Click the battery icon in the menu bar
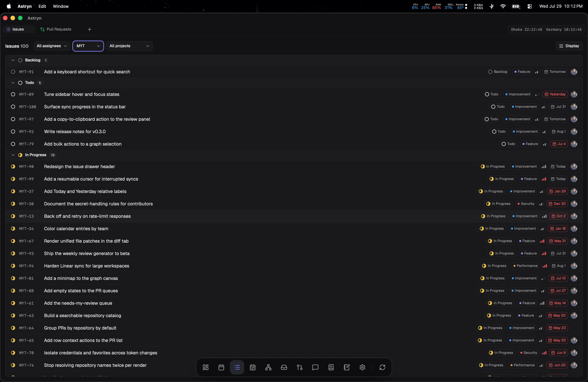588x382 pixels. coord(516,6)
